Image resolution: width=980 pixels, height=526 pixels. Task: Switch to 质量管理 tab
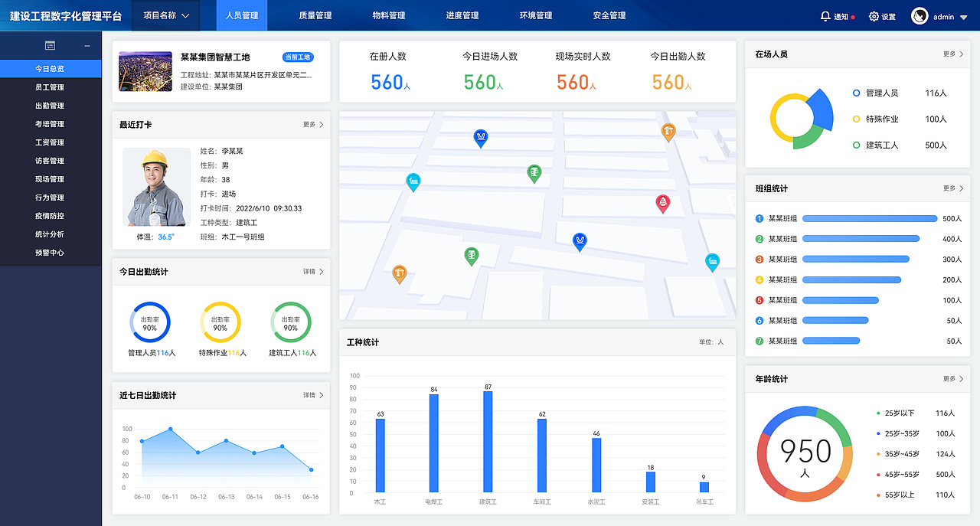pyautogui.click(x=315, y=15)
